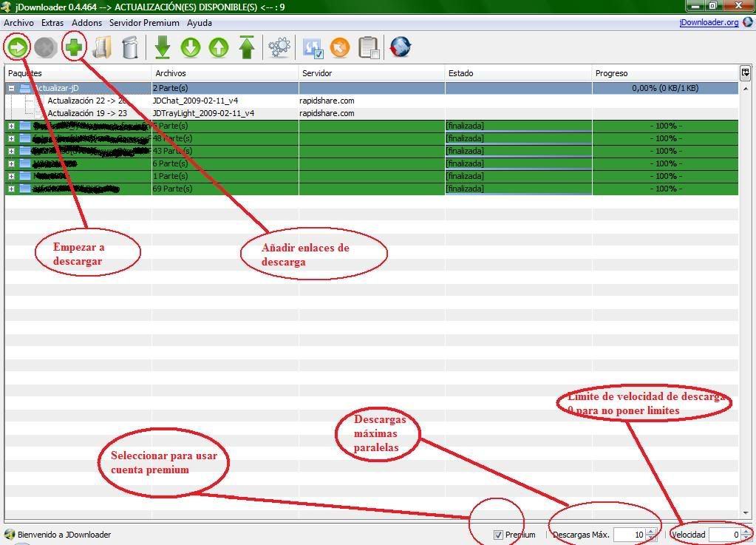The height and width of the screenshot is (545, 756).
Task: Sort by the Archivos column header
Action: 225,73
